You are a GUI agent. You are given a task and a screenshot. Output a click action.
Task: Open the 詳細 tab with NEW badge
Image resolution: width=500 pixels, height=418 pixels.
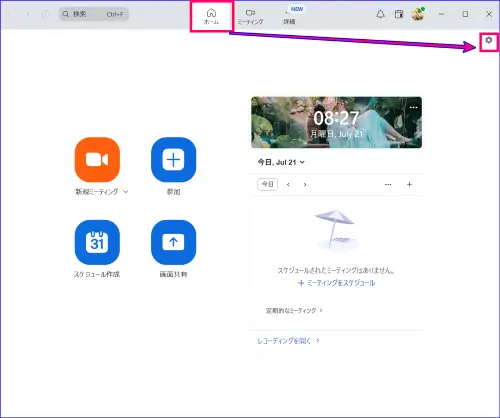(289, 16)
